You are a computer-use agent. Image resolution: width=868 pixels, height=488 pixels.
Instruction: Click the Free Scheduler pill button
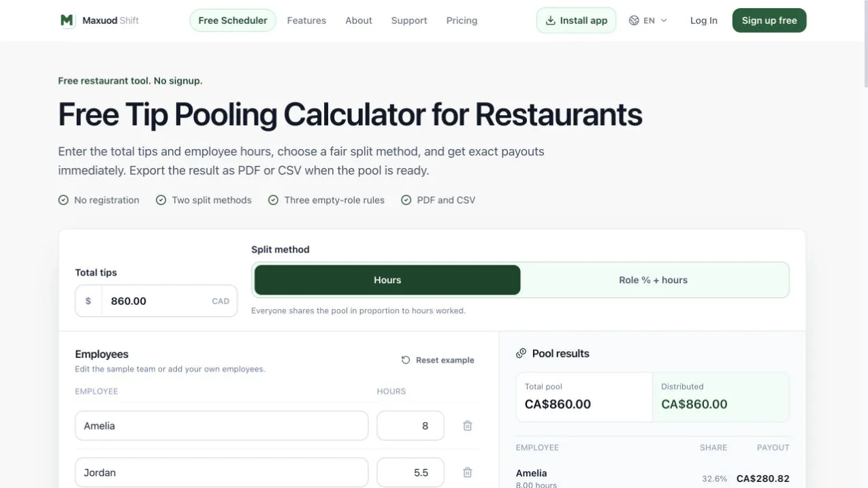[x=233, y=20]
